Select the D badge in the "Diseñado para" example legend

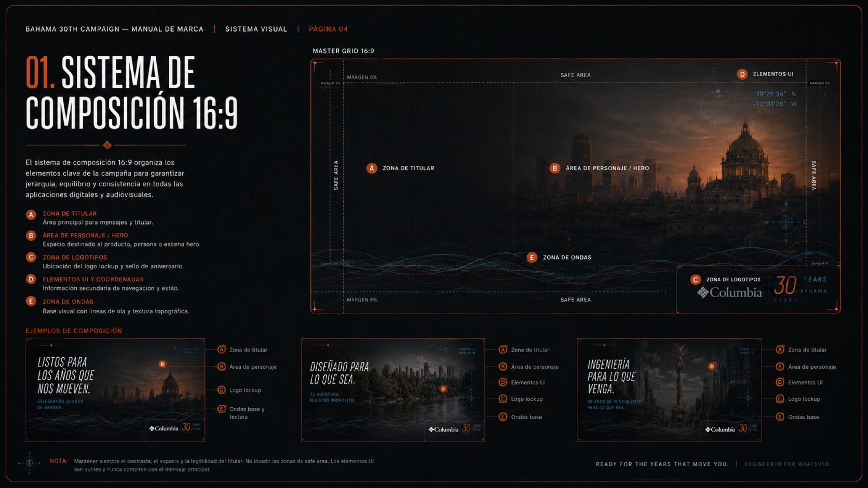(x=503, y=382)
